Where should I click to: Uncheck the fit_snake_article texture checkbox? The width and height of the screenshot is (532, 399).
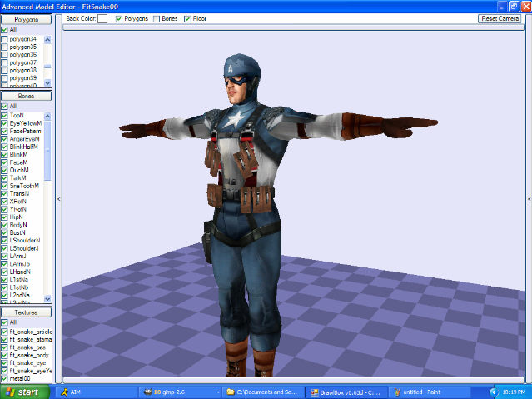pos(4,332)
